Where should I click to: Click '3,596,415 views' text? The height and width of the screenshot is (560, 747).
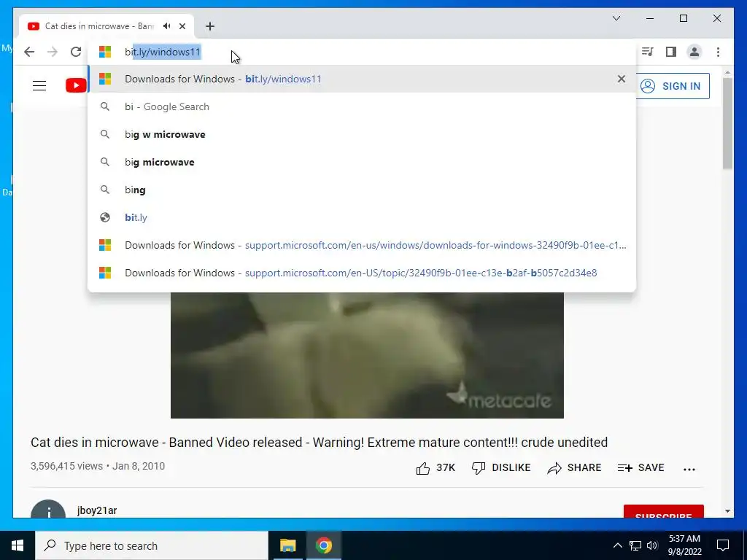tap(66, 466)
